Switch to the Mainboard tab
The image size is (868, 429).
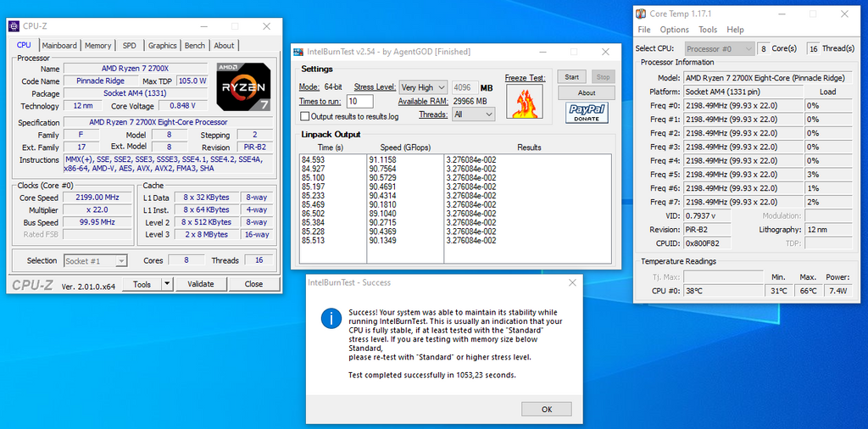pos(59,46)
